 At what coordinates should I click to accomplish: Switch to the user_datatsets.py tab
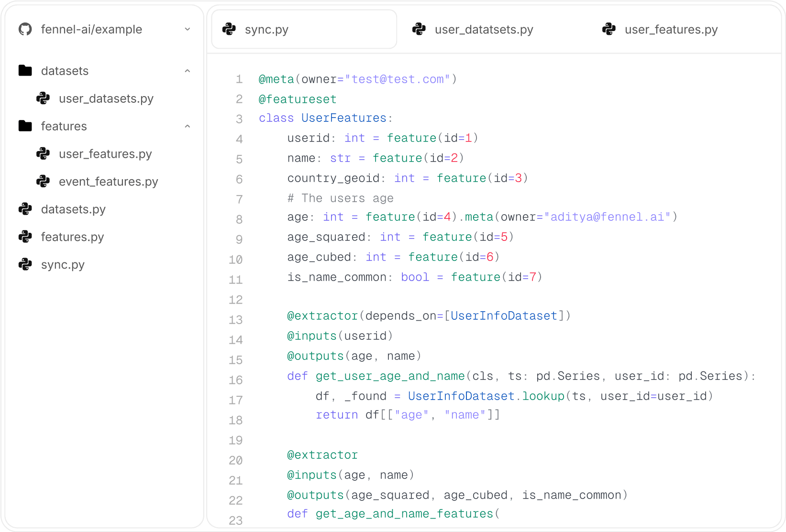click(483, 30)
